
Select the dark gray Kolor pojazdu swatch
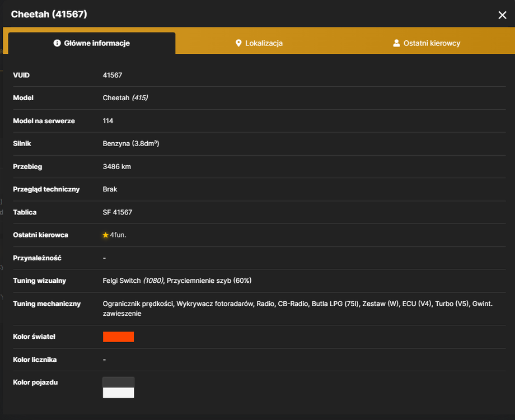pos(118,382)
